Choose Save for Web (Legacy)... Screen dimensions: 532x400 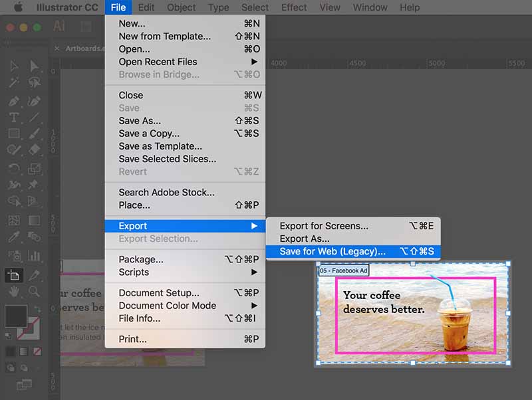click(332, 251)
